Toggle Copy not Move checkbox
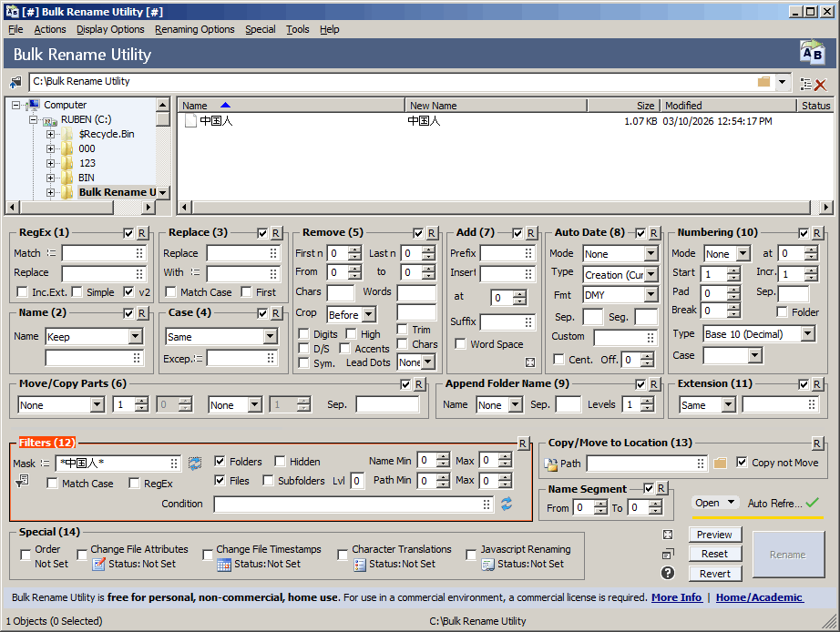 click(x=742, y=463)
